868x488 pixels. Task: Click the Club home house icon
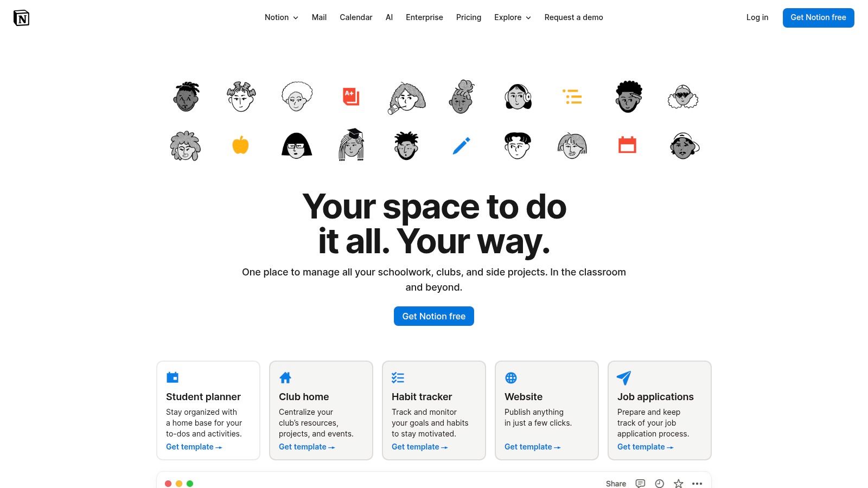coord(285,377)
